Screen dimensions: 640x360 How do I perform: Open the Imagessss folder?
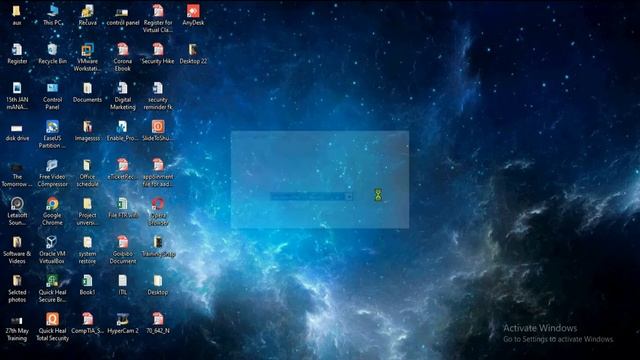click(87, 131)
